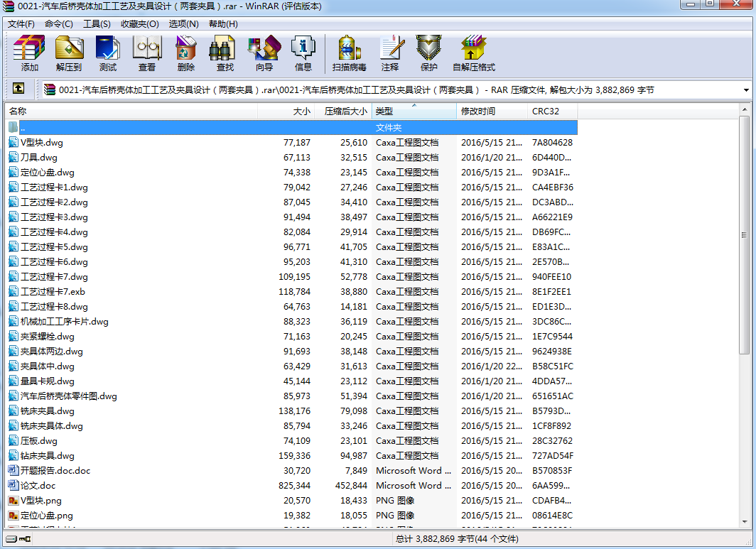The image size is (756, 549).
Task: Select the 钻床夹具.dwg file icon
Action: pos(13,455)
